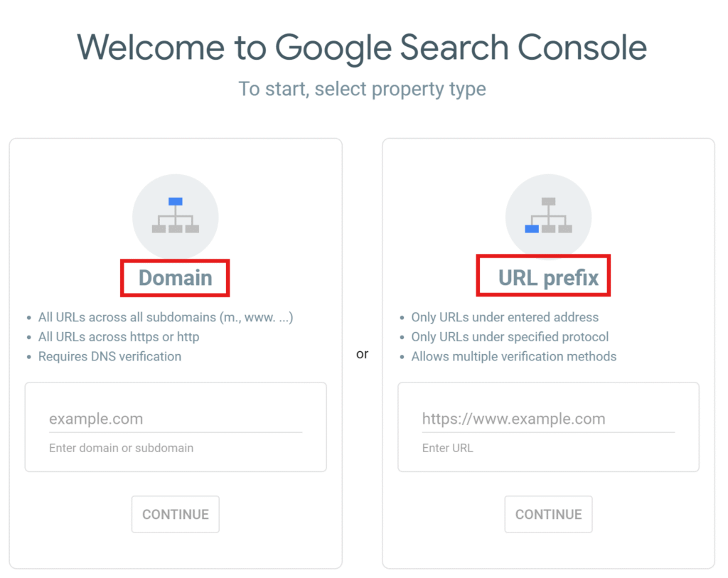Click the Domain property sitemap icon
This screenshot has width=728, height=578.
coord(176,216)
